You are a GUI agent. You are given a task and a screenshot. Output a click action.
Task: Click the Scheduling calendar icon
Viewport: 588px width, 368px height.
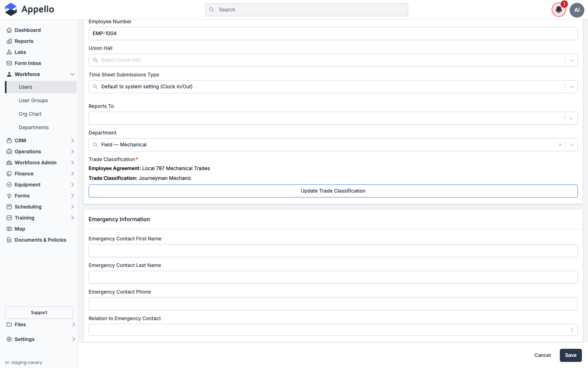[9, 207]
